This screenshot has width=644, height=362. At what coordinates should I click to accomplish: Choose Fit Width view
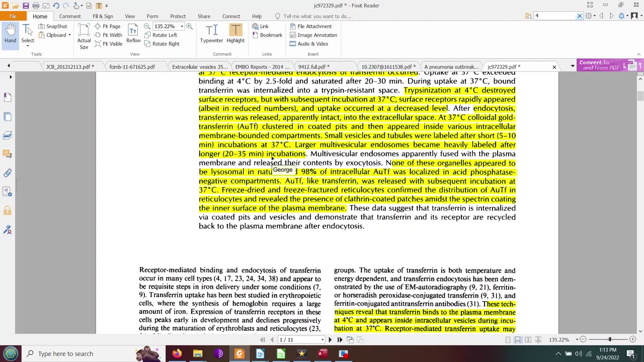108,35
